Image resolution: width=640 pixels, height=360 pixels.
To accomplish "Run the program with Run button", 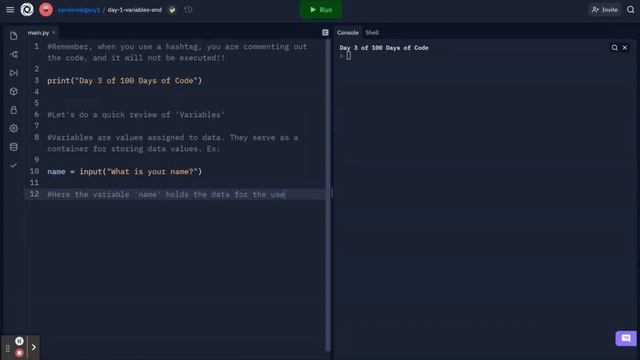I will [321, 9].
